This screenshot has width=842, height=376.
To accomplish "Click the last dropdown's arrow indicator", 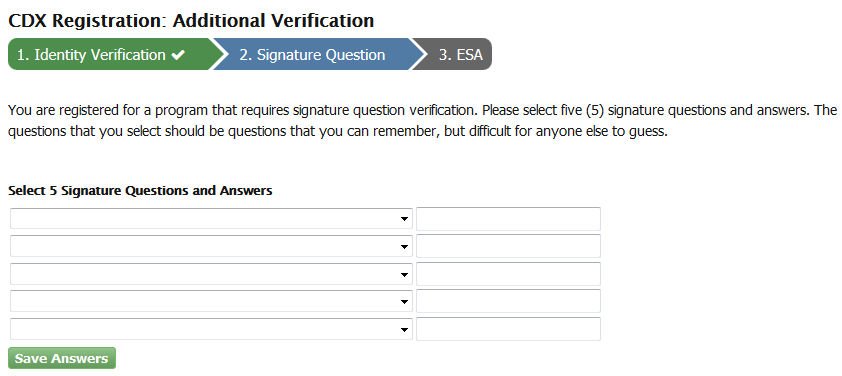I will pos(404,330).
